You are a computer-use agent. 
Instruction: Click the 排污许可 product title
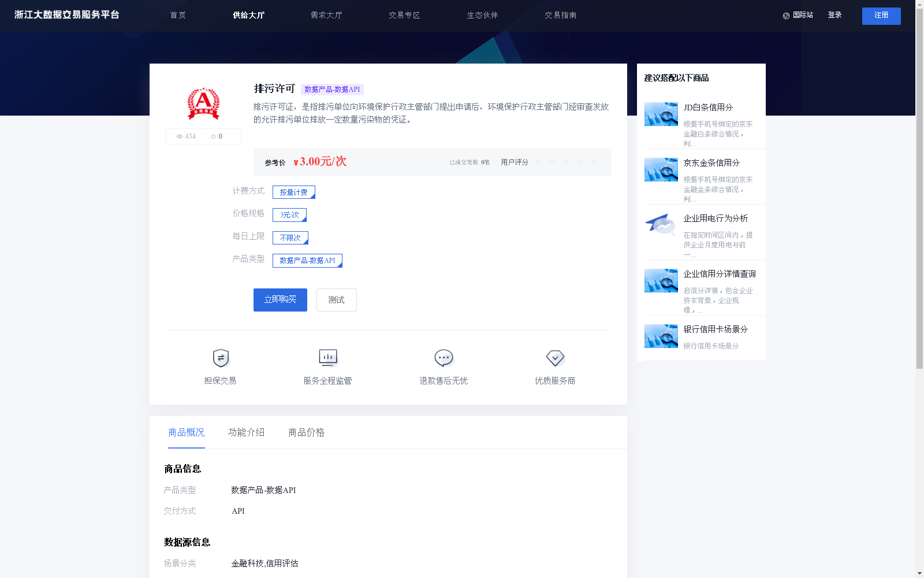click(x=274, y=88)
